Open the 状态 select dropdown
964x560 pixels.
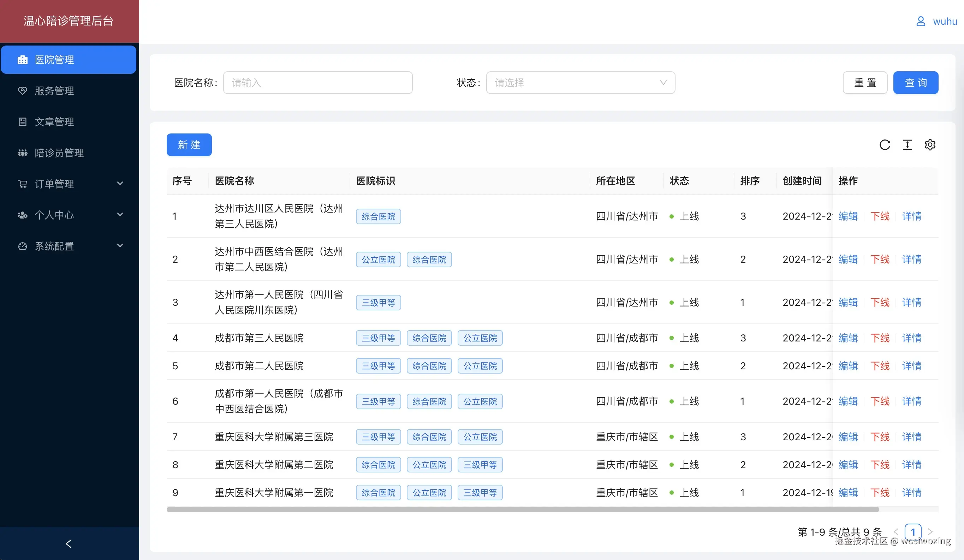[580, 83]
